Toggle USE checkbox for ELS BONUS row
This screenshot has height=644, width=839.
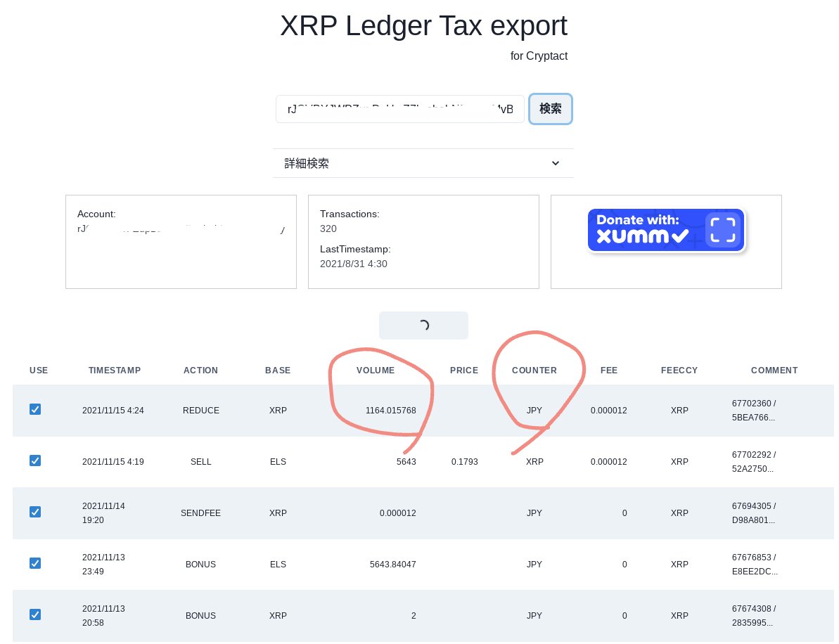click(x=34, y=563)
